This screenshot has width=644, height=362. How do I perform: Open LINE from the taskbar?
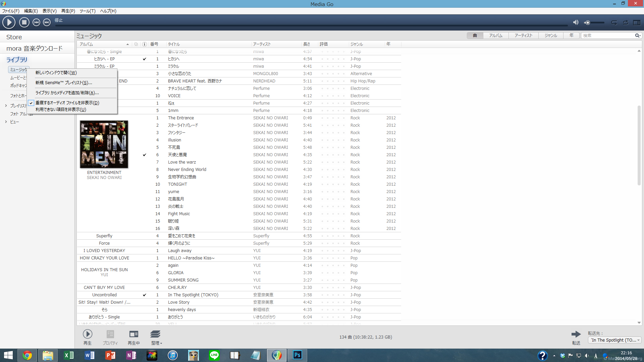pos(214,355)
